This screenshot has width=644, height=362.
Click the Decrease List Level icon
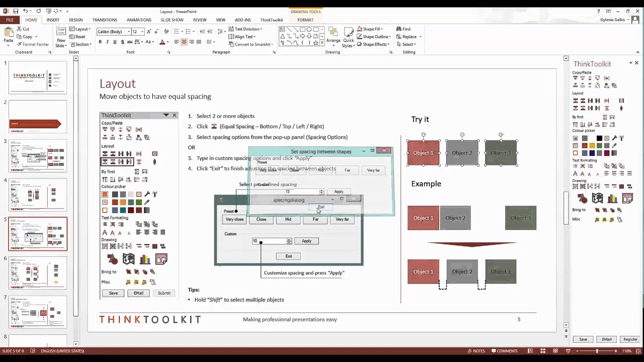tap(202, 32)
